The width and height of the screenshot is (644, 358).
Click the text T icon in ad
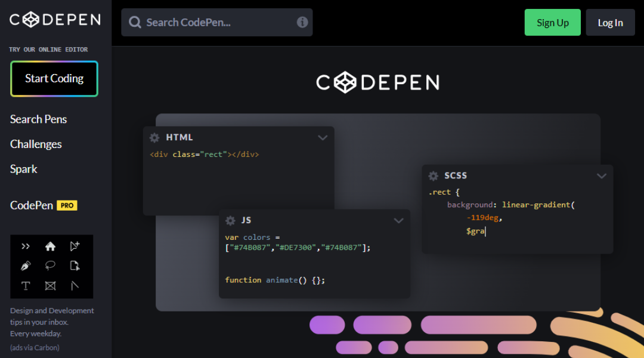point(26,286)
